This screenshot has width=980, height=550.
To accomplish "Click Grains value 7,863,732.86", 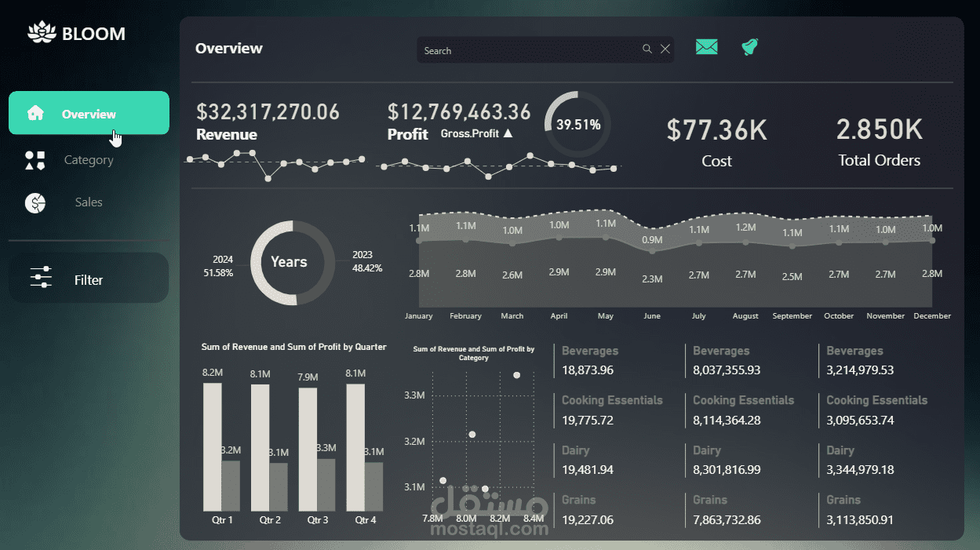I will click(x=727, y=519).
